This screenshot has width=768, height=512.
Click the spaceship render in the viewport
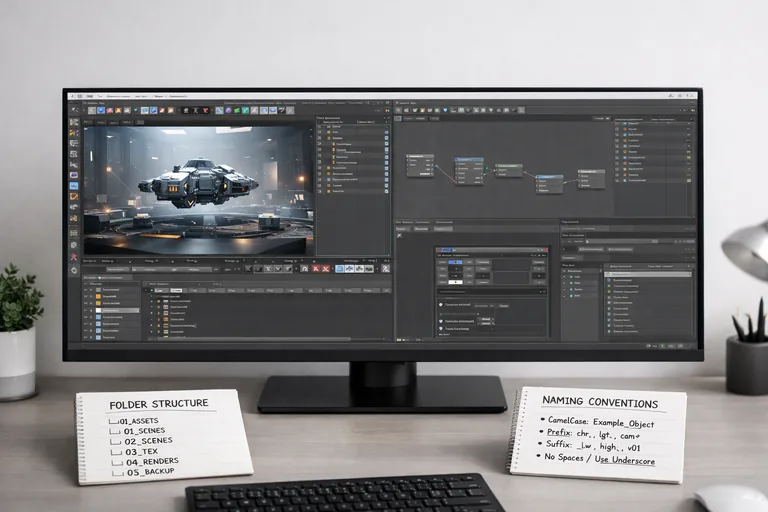pos(198,185)
